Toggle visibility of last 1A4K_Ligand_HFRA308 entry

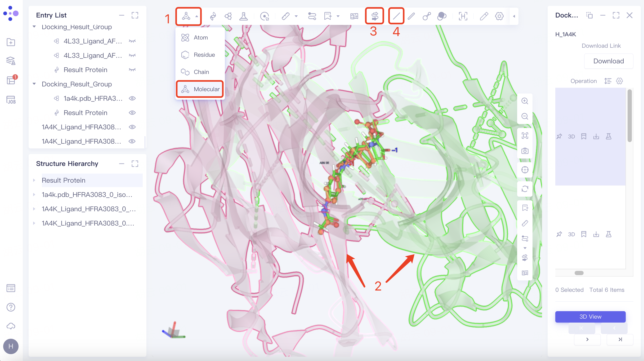coord(132,141)
